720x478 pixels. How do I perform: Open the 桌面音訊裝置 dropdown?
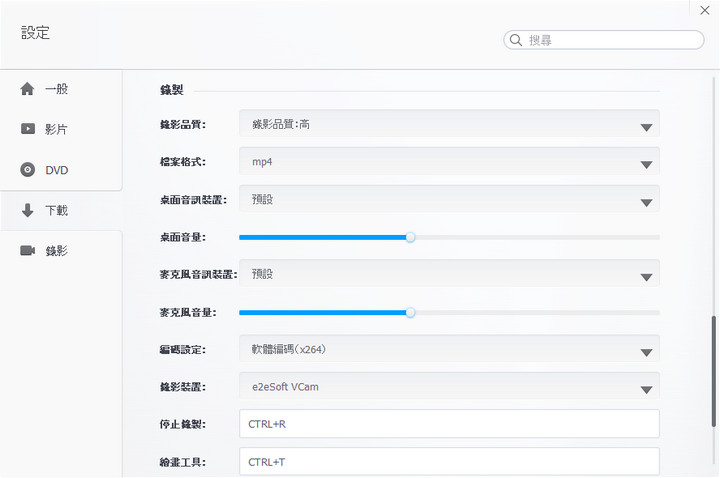(x=449, y=199)
